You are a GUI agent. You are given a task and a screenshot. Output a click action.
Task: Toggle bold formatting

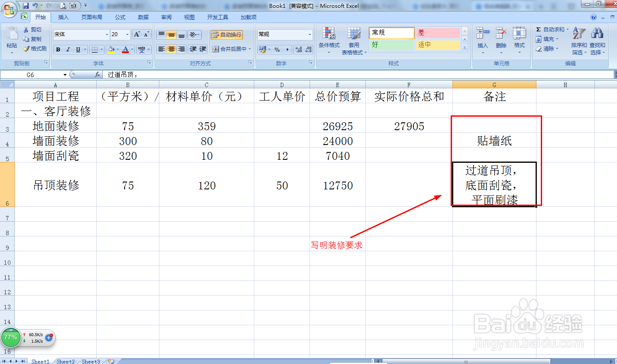[x=58, y=50]
